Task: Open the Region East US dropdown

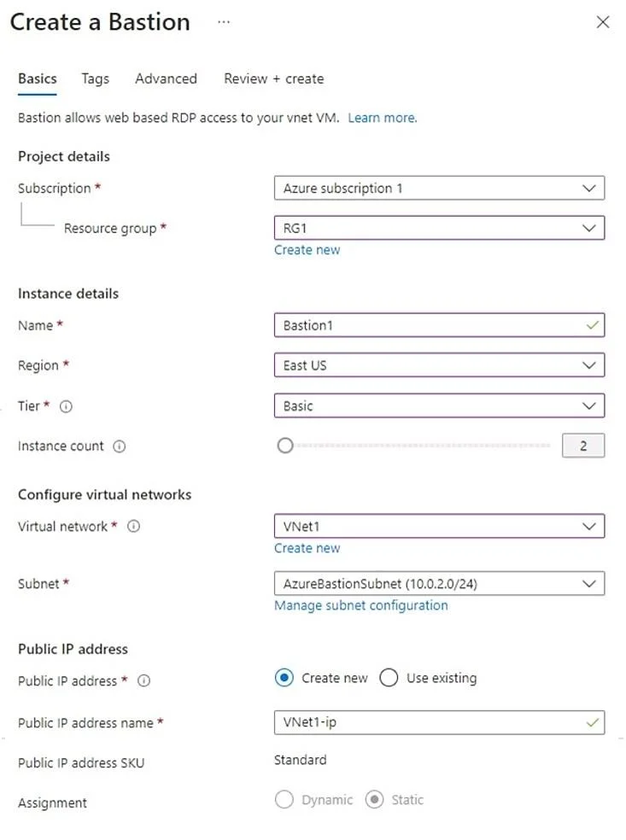Action: (439, 365)
